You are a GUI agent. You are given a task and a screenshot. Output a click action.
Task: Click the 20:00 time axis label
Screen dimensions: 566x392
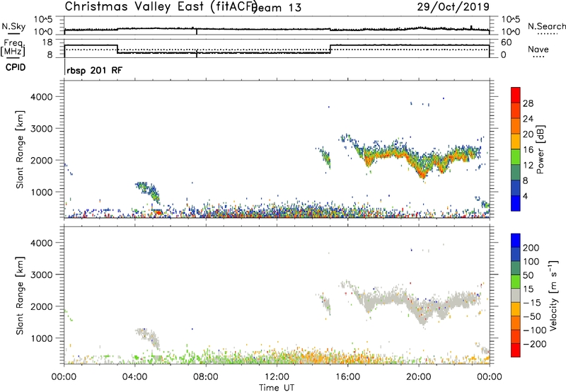419,377
